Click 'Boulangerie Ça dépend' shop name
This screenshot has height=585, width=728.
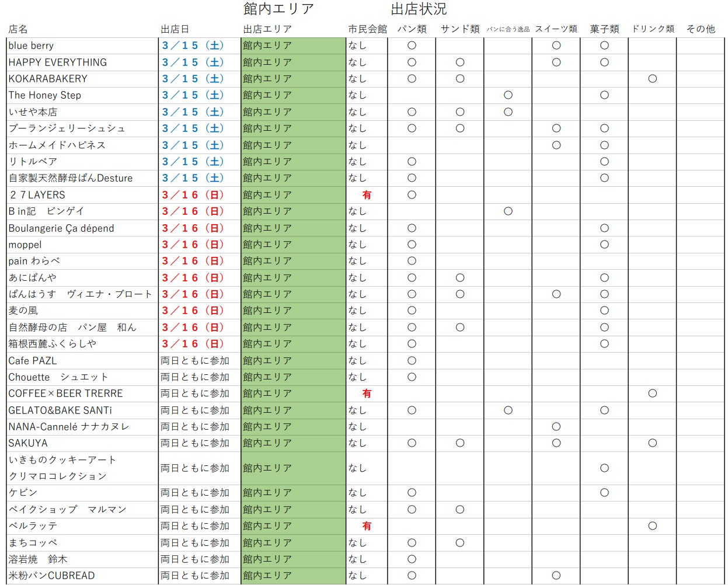tap(61, 228)
